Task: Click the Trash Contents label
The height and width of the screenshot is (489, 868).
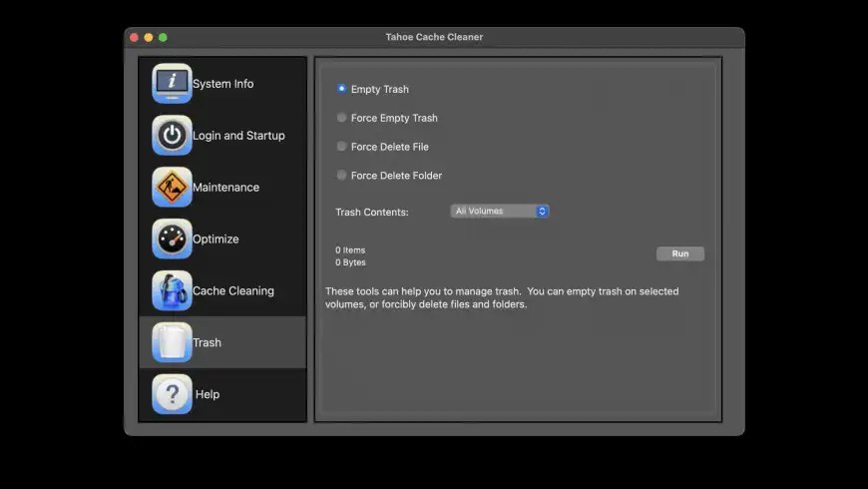Action: [x=372, y=213]
